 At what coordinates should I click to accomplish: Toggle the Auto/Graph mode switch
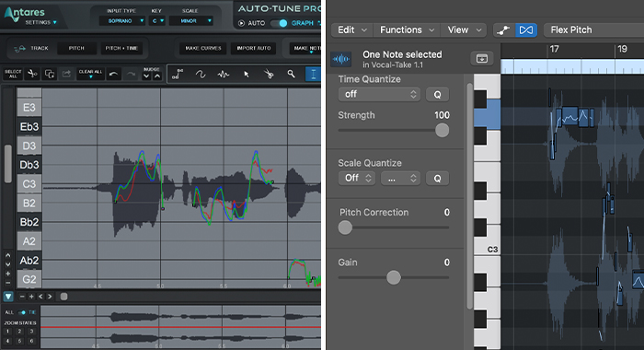coord(280,23)
